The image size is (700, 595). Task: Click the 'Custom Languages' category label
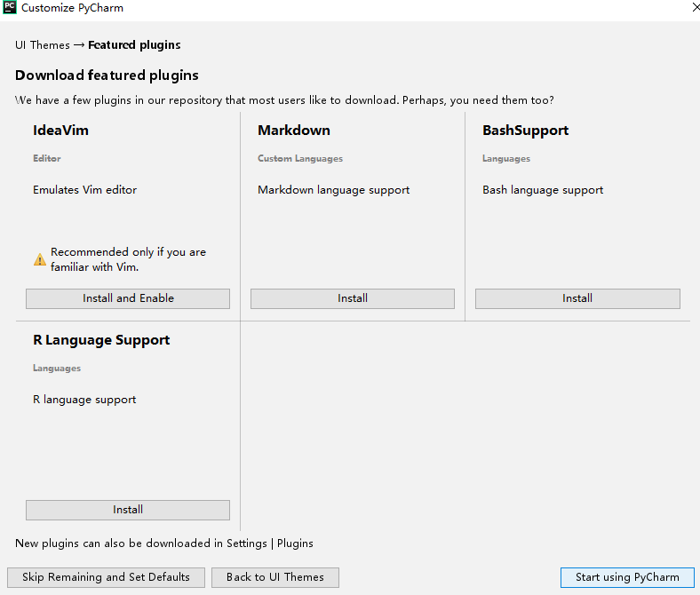[300, 158]
